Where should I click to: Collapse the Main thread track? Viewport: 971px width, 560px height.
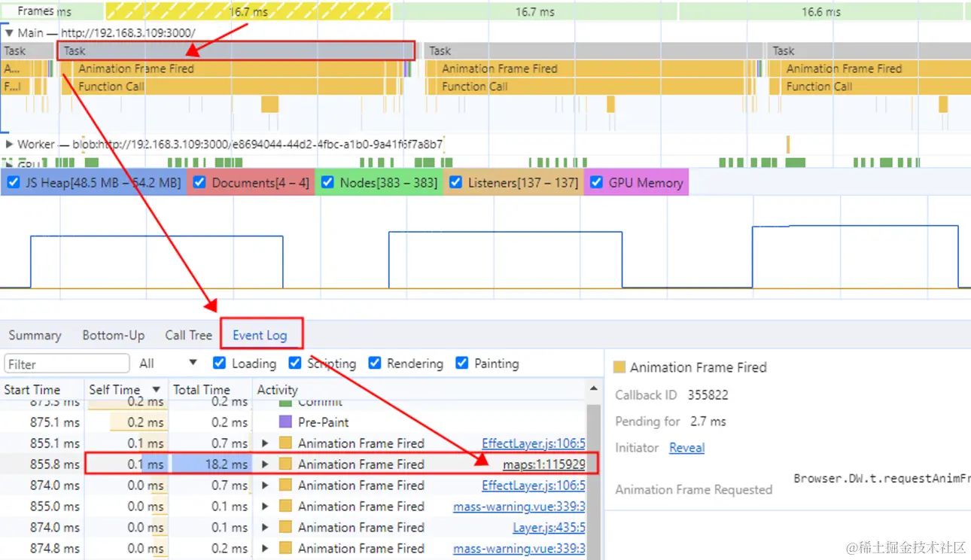(x=9, y=33)
